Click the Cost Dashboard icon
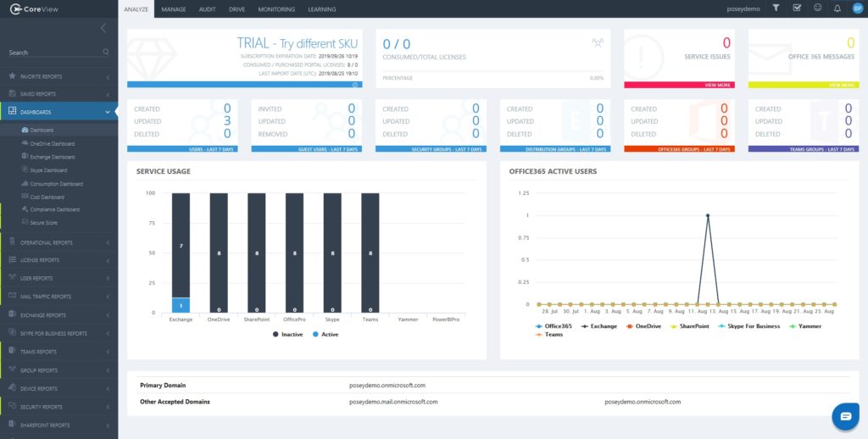 point(25,197)
